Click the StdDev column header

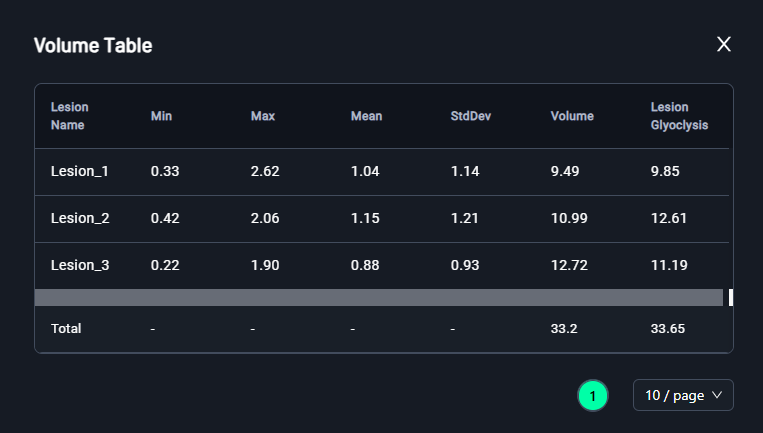[471, 116]
